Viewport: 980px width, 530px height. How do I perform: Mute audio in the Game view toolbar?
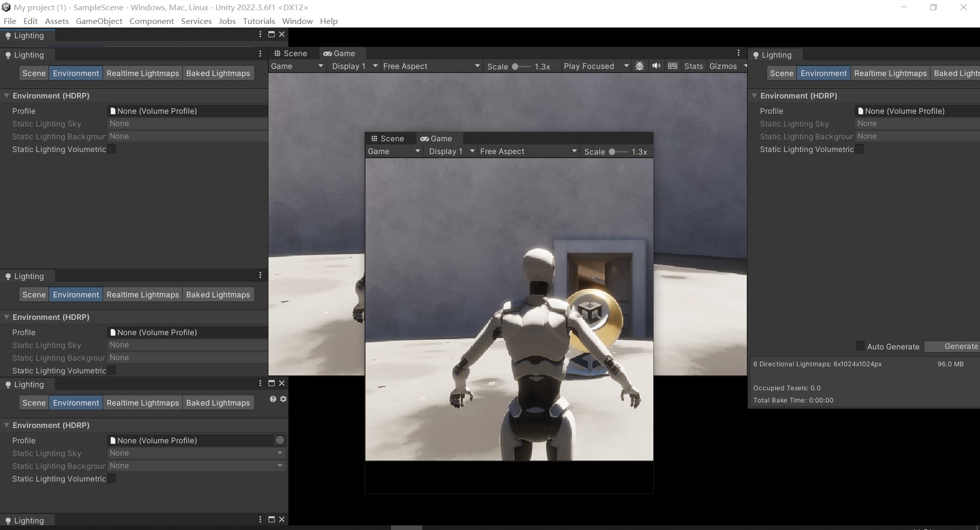(656, 66)
